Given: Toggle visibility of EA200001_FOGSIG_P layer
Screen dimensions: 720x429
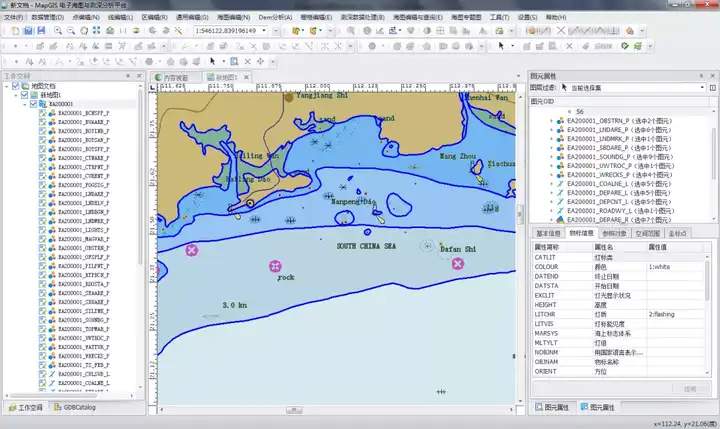Looking at the screenshot, I should (42, 185).
